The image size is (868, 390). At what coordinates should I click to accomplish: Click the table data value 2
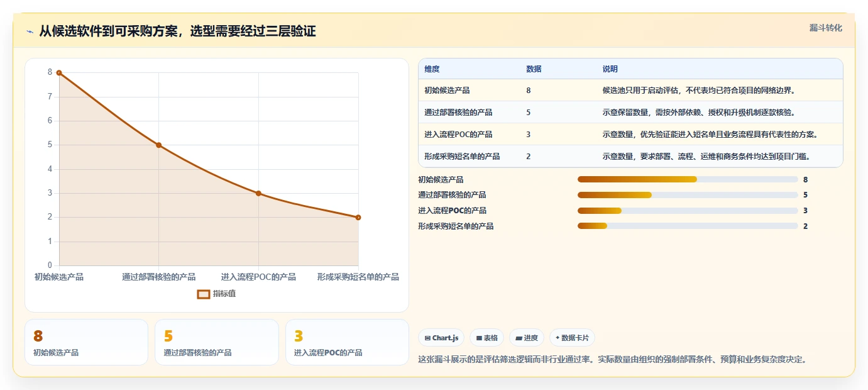click(529, 157)
